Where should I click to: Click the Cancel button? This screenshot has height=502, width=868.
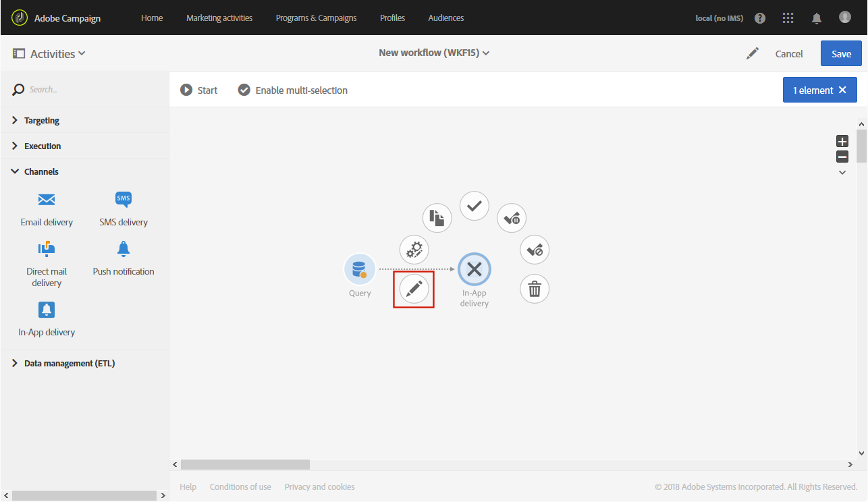click(x=789, y=54)
